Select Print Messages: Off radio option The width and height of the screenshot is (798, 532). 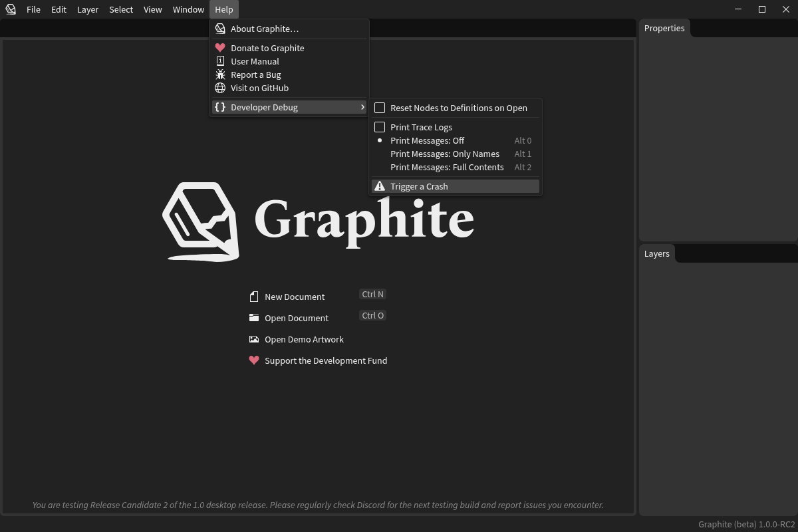[x=427, y=140]
